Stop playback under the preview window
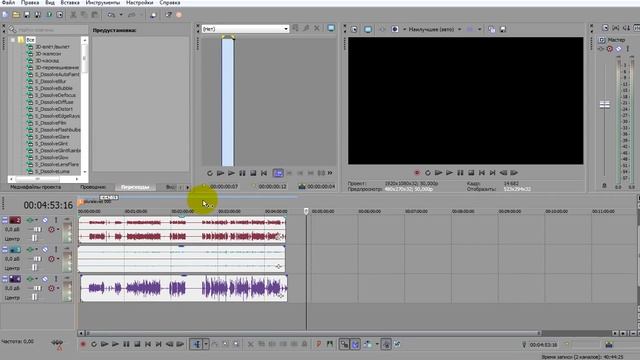This screenshot has width=640, height=360. 471,173
